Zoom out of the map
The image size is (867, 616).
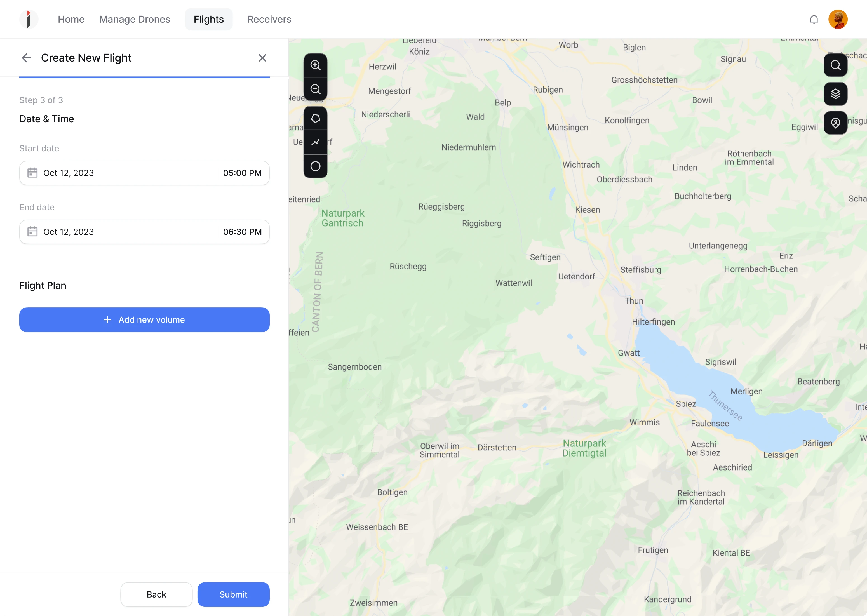tap(315, 89)
